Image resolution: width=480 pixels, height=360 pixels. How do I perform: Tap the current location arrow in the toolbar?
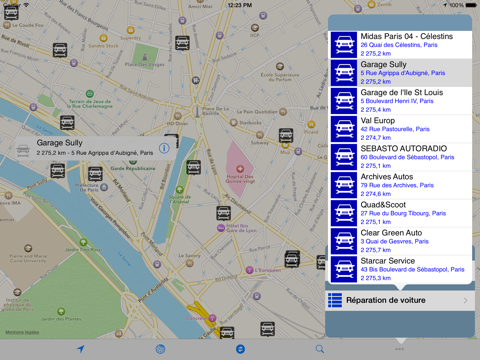tap(81, 349)
